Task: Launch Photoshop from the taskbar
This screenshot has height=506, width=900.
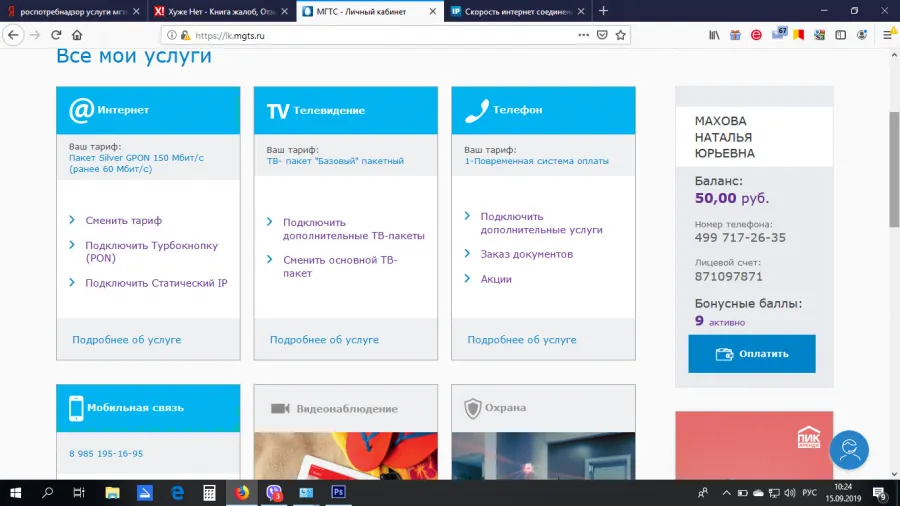Action: 338,492
